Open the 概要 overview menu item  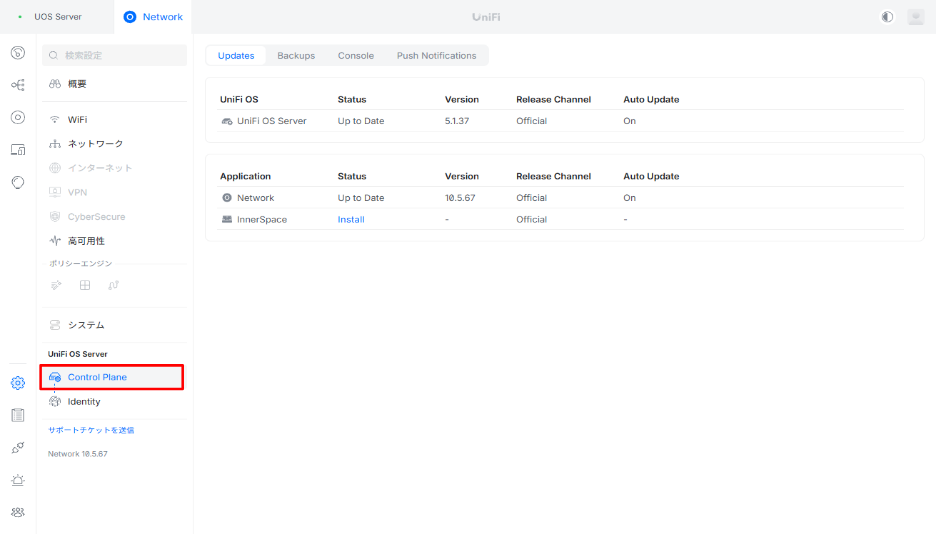[114, 84]
